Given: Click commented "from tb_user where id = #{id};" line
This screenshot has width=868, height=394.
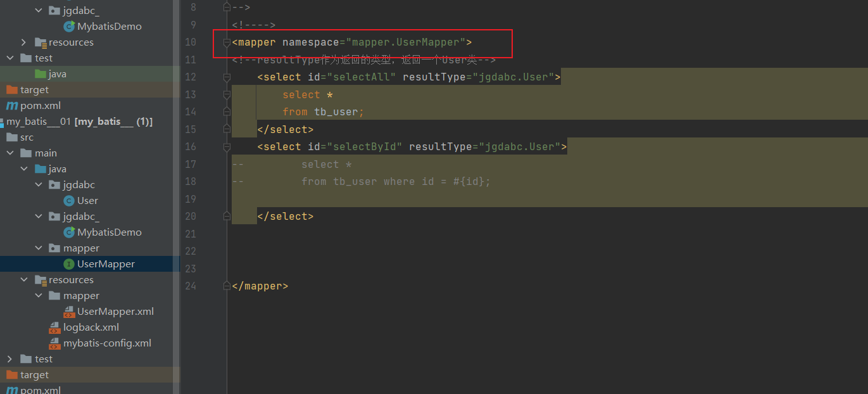Looking at the screenshot, I should pos(396,182).
